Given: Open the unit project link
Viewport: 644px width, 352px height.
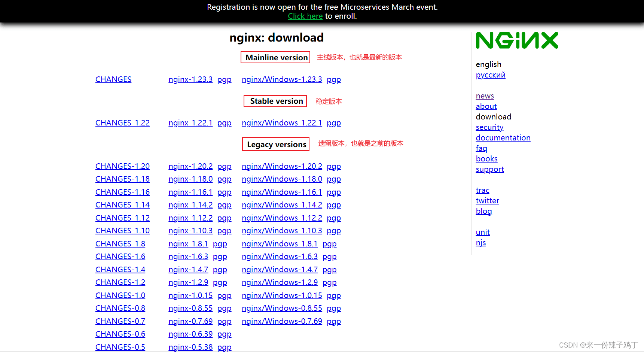Looking at the screenshot, I should tap(482, 232).
